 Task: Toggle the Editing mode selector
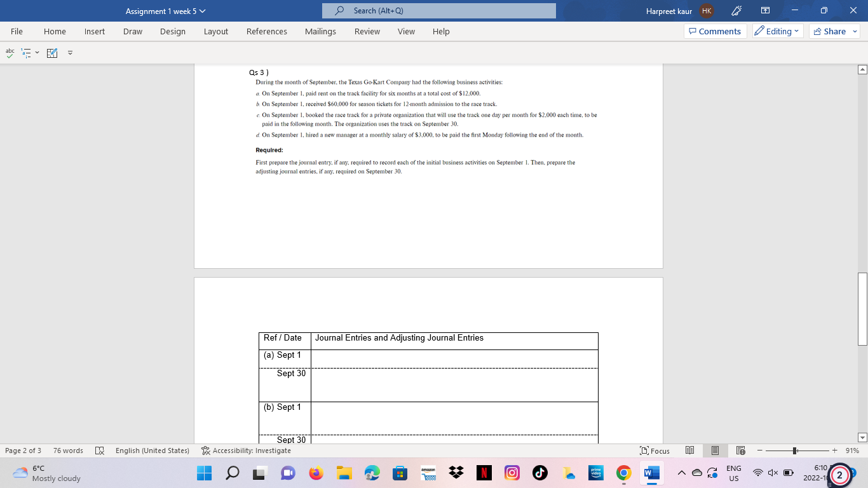click(x=776, y=30)
